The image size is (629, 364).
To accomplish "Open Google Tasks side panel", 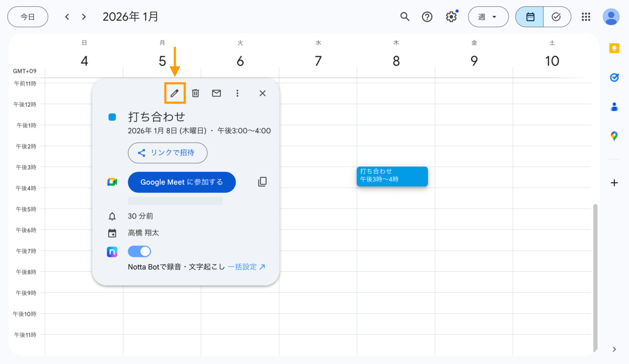I will point(614,78).
